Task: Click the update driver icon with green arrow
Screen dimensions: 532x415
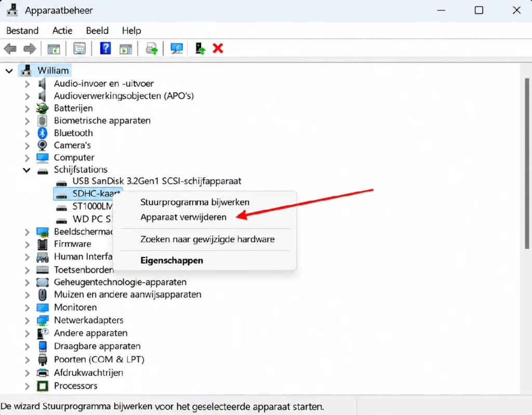Action: 200,48
